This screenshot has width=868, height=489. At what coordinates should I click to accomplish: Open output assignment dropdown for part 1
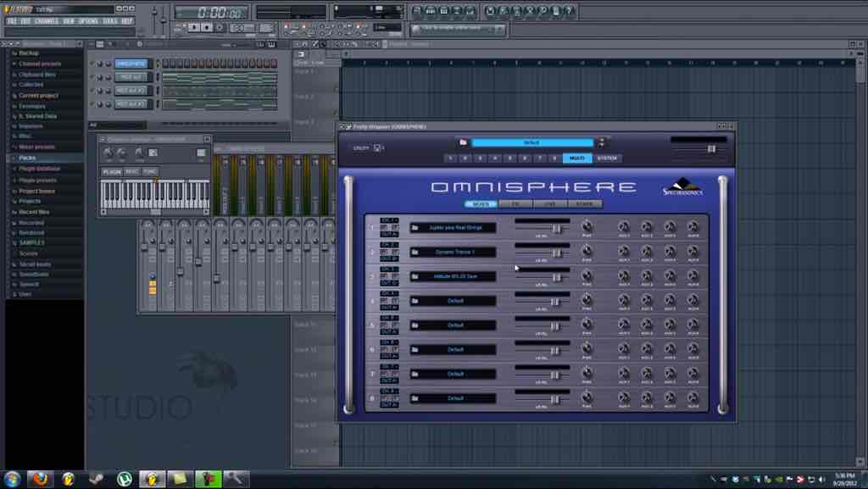click(389, 234)
